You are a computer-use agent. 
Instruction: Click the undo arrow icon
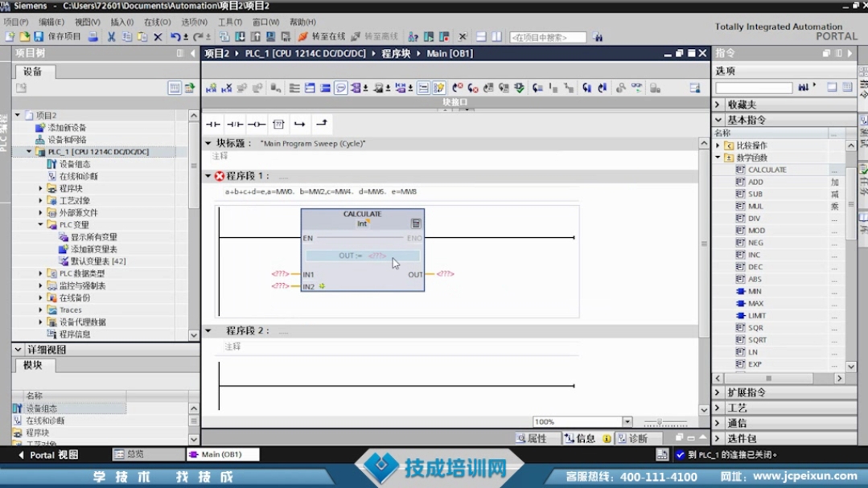click(175, 37)
